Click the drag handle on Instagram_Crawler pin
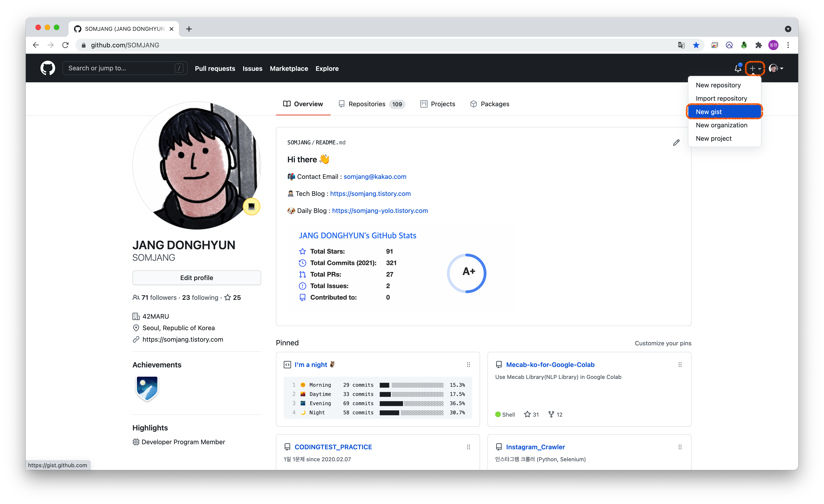 (680, 447)
